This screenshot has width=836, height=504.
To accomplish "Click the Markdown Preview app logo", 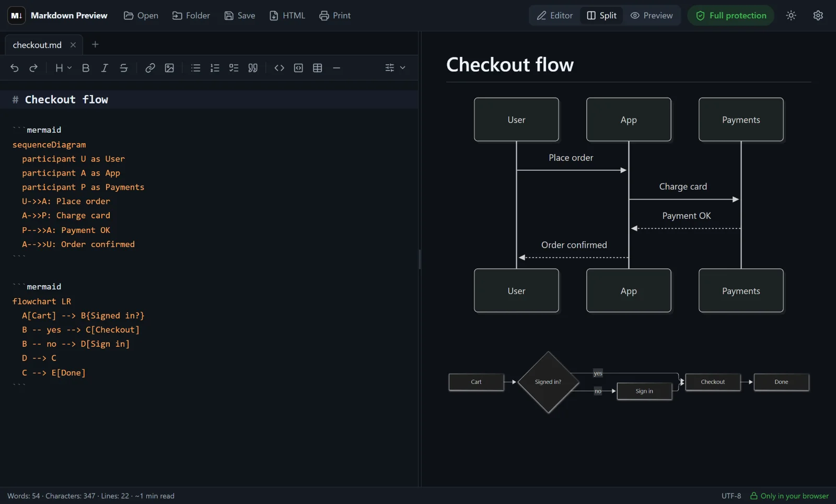I will tap(17, 16).
